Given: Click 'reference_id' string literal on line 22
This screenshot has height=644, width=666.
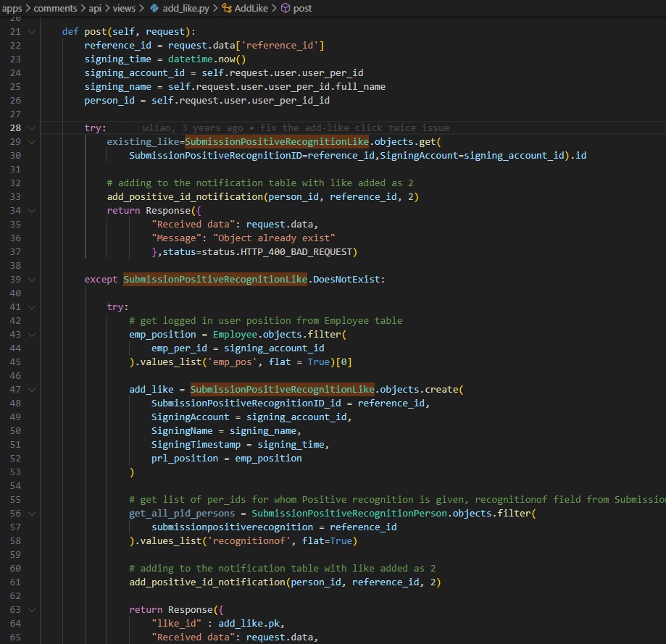Looking at the screenshot, I should click(x=280, y=46).
